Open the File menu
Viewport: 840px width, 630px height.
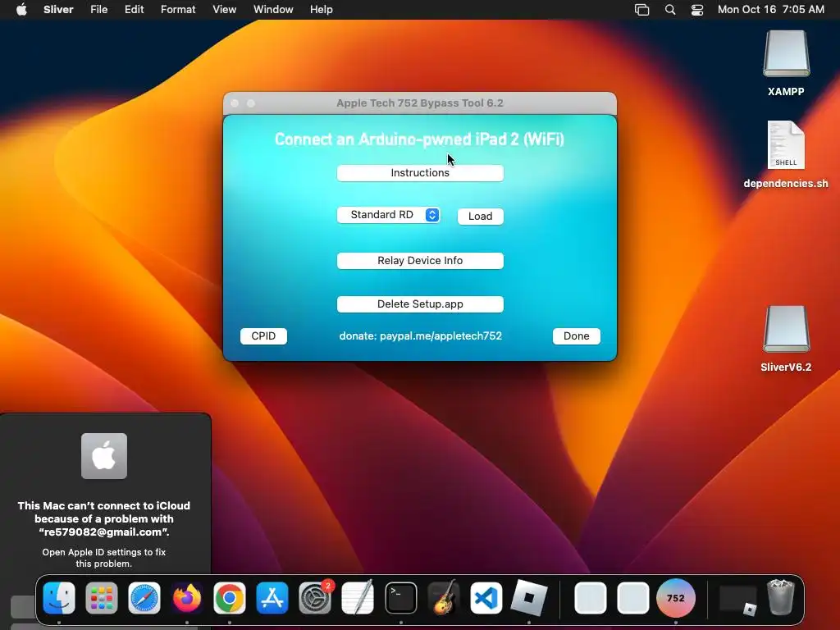[98, 10]
